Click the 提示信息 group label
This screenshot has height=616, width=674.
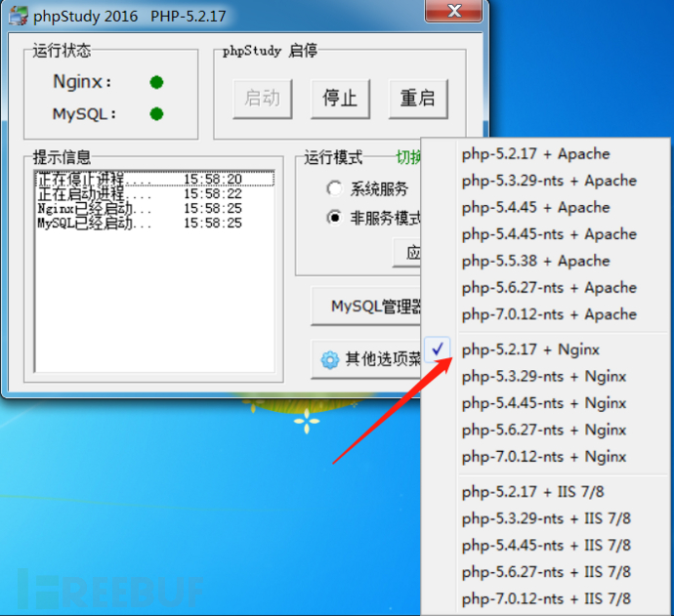pos(62,157)
